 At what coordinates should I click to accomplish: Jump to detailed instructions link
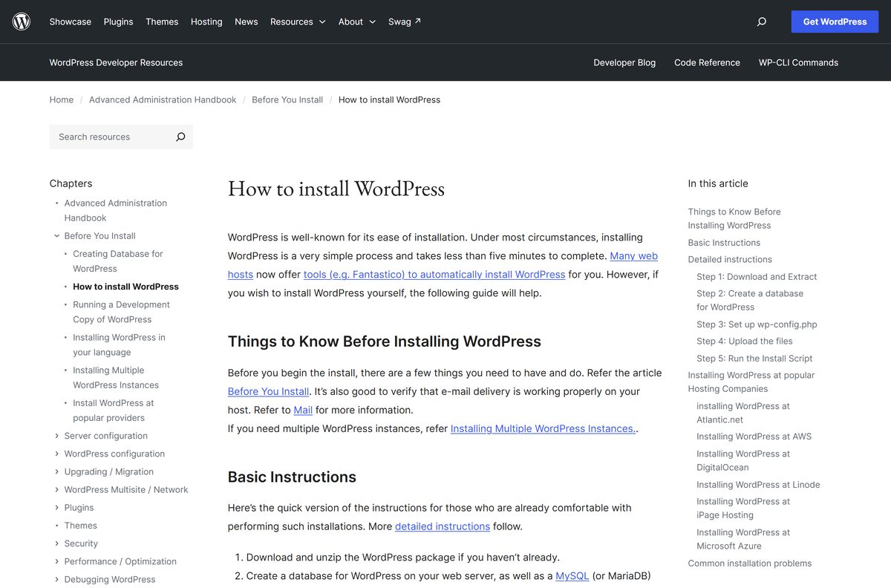[443, 526]
